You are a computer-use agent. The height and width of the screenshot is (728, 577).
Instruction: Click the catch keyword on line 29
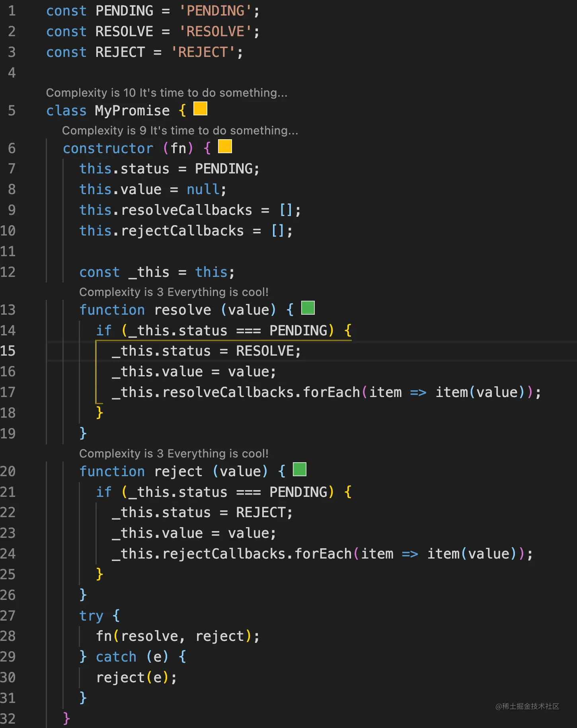click(x=116, y=657)
